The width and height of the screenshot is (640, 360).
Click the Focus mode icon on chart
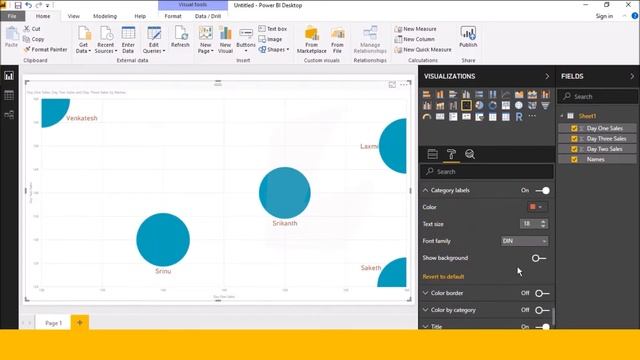392,84
